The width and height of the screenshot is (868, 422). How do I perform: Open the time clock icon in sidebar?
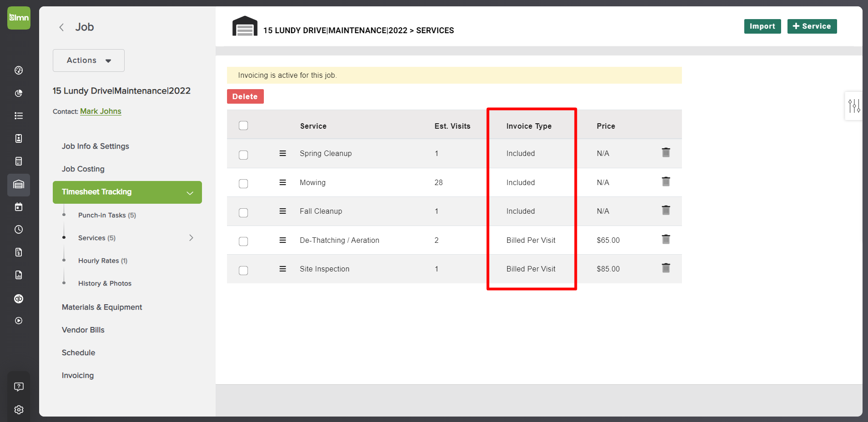pos(18,229)
